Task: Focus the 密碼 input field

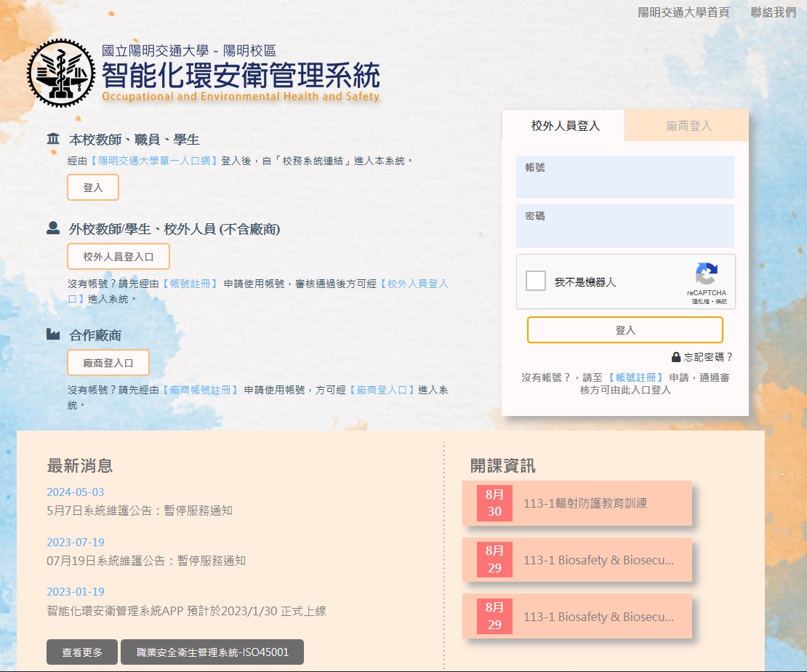Action: pos(625,226)
